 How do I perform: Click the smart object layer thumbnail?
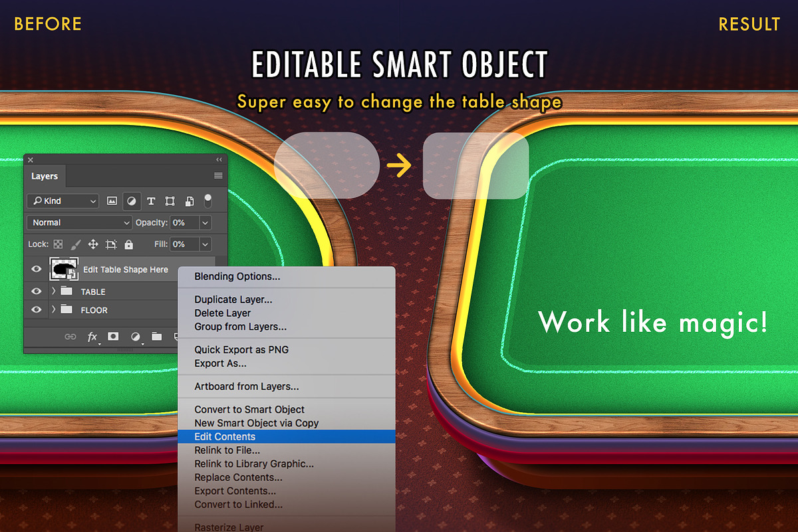[64, 269]
